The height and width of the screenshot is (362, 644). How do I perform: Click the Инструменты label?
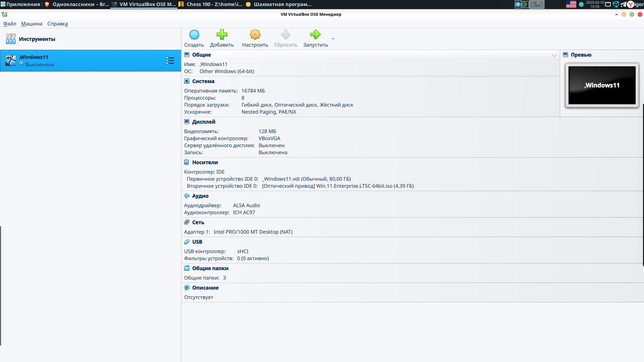click(x=37, y=39)
